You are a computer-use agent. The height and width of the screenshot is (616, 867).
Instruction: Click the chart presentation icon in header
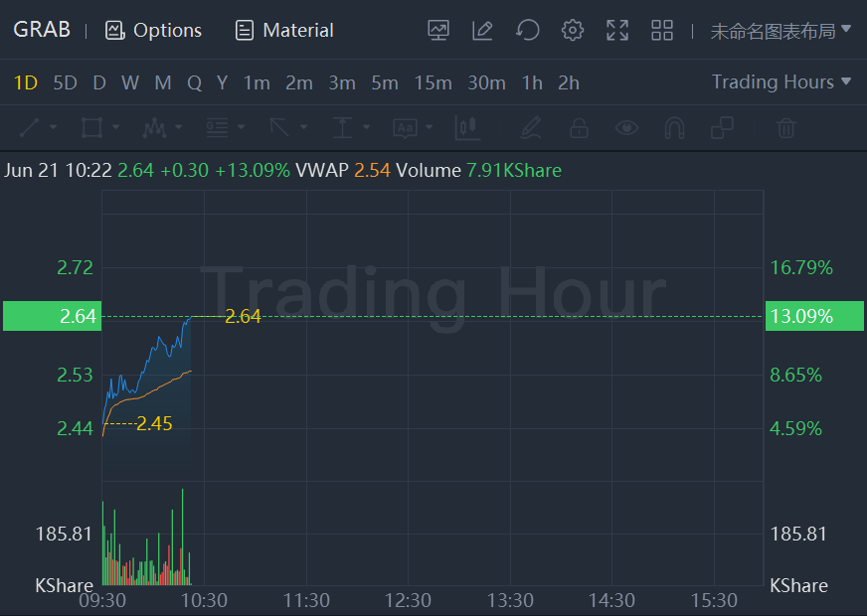point(438,31)
